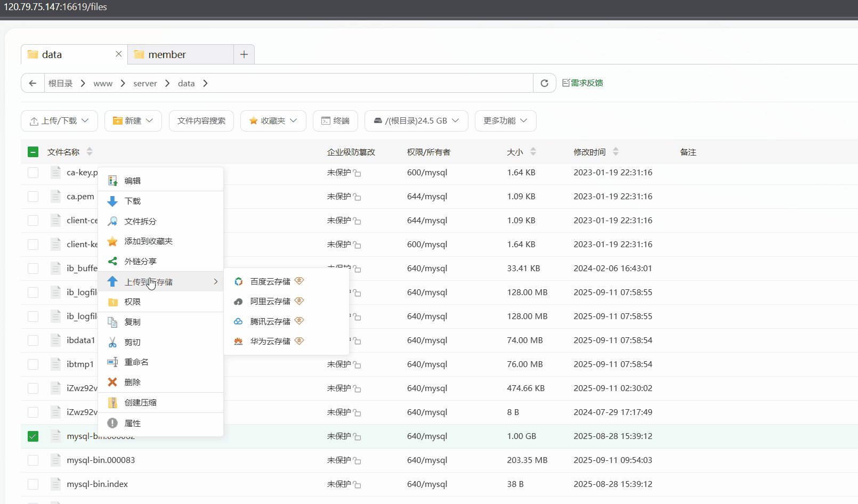Choose 下载 from context menu
The width and height of the screenshot is (858, 504).
[x=160, y=201]
